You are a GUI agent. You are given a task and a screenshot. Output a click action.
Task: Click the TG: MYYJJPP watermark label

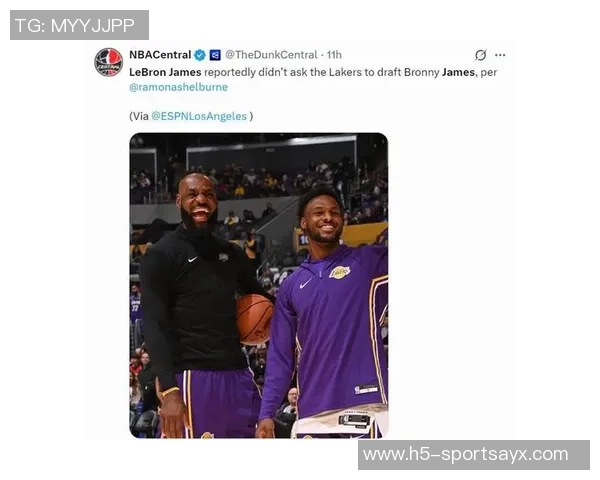79,25
